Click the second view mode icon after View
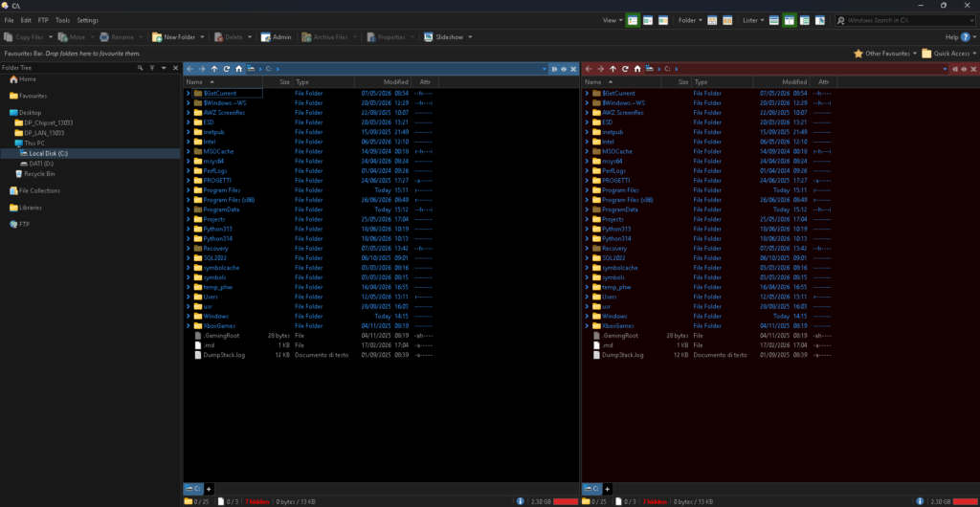 pyautogui.click(x=648, y=21)
